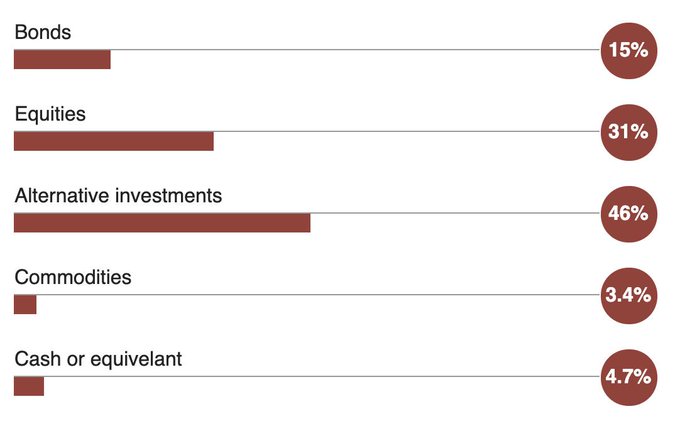The height and width of the screenshot is (426, 680).
Task: Click the Commodities label
Action: point(72,277)
